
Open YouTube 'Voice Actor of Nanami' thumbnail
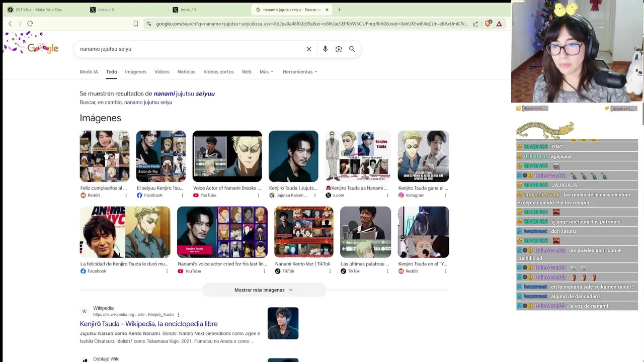click(x=227, y=156)
